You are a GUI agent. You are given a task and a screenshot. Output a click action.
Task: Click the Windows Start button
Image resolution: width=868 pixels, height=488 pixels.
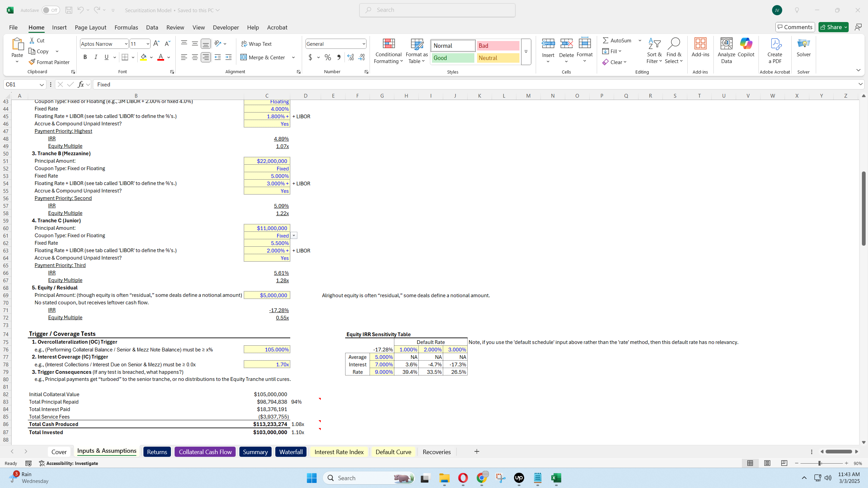[312, 478]
